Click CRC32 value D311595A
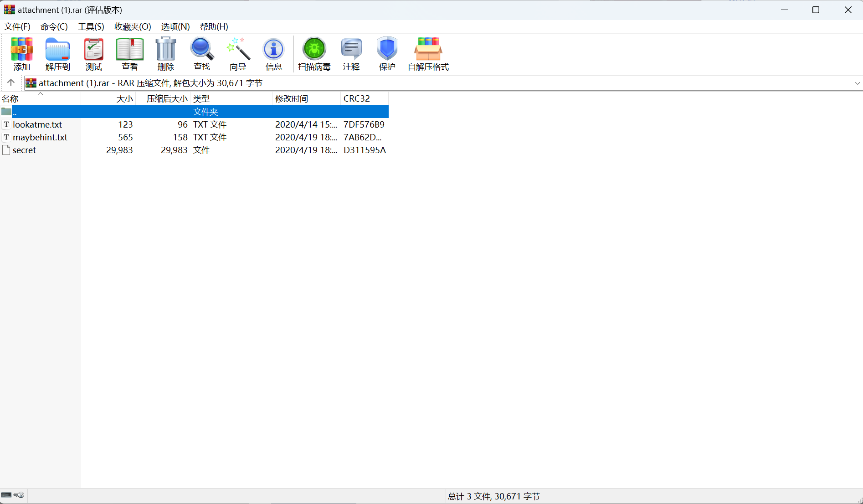The image size is (863, 504). [365, 150]
